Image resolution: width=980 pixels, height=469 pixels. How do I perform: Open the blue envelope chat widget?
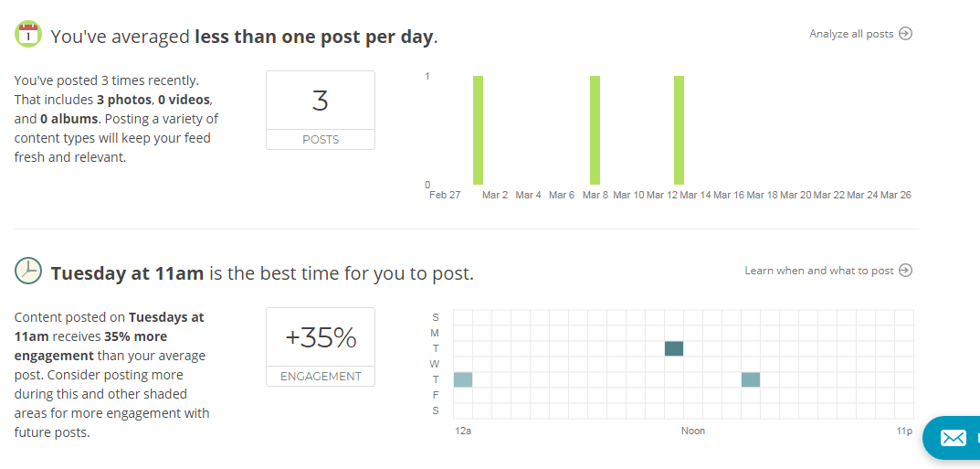tap(953, 438)
